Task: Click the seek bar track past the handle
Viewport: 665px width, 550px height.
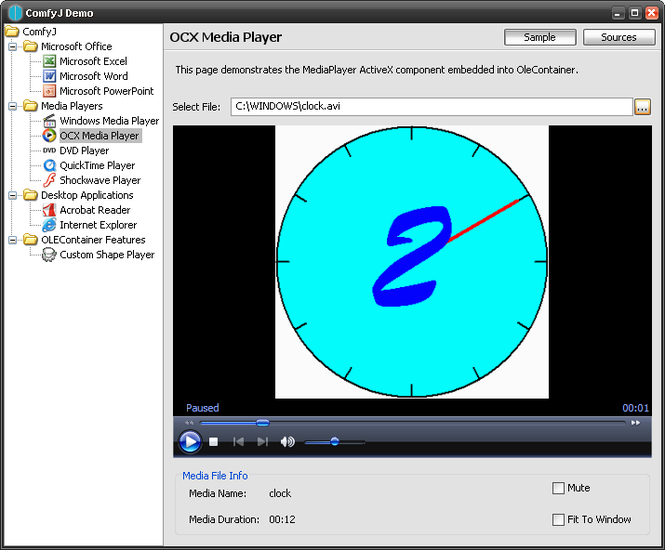Action: 445,423
